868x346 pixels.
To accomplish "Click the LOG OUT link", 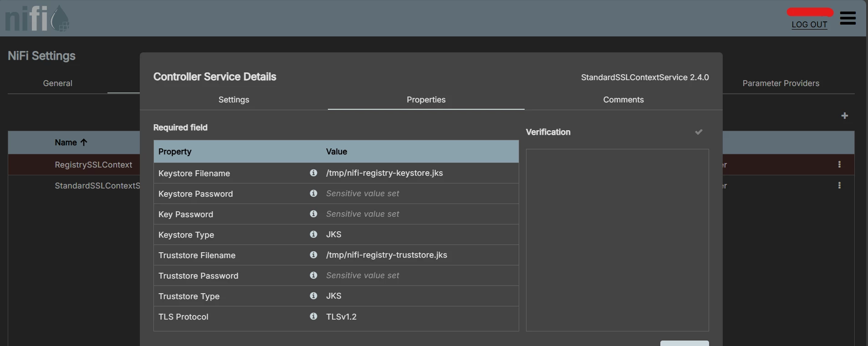I will pos(809,25).
